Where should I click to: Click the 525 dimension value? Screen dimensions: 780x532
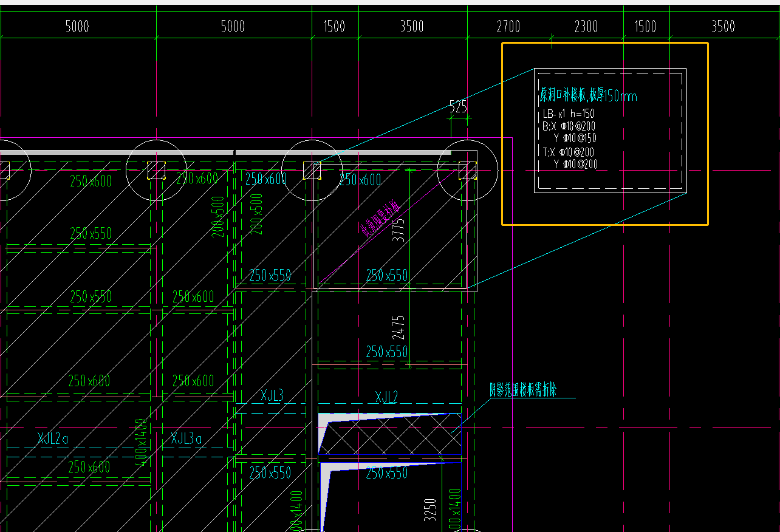tap(458, 107)
